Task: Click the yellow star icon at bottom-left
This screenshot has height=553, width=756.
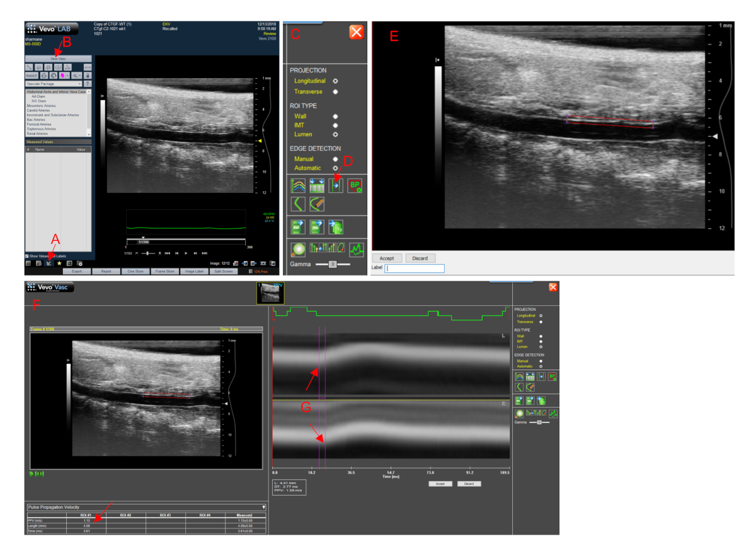Action: pyautogui.click(x=59, y=264)
